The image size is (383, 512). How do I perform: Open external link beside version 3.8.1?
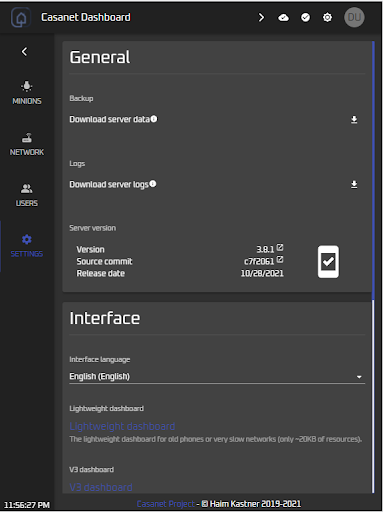[280, 248]
